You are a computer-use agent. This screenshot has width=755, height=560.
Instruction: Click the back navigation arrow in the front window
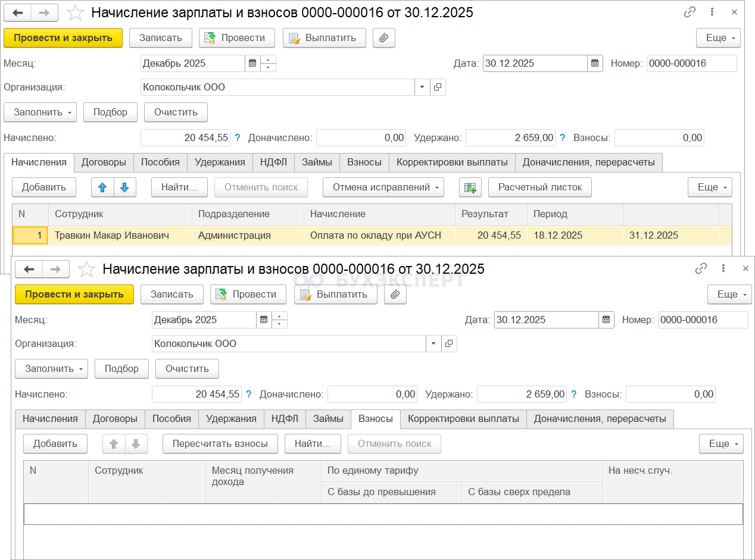pyautogui.click(x=29, y=270)
